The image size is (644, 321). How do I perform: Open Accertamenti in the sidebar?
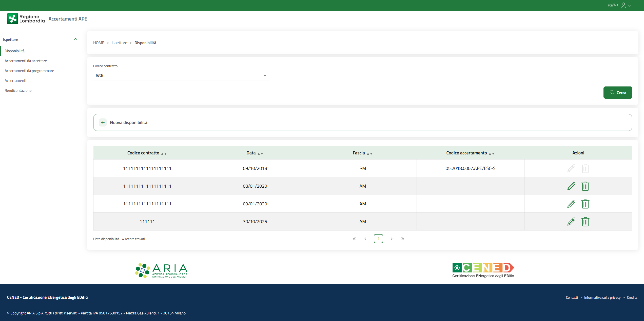click(x=15, y=81)
